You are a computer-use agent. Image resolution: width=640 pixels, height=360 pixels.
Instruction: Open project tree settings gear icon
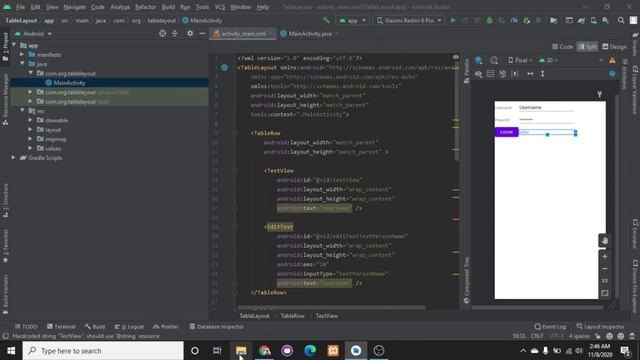(x=190, y=33)
